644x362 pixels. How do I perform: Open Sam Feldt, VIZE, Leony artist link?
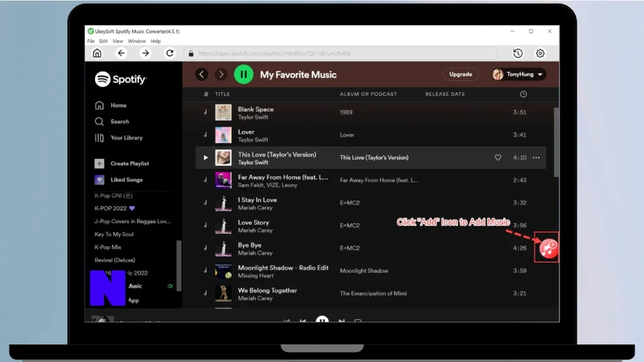tap(267, 185)
